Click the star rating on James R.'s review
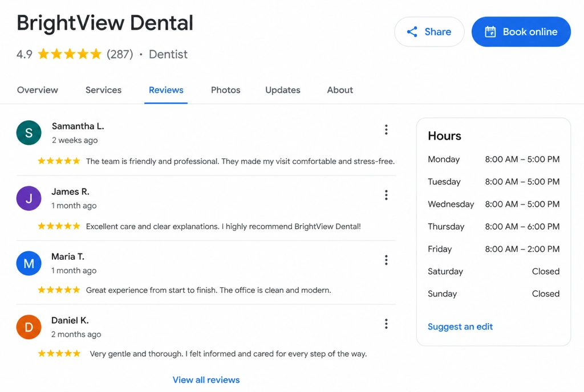584x392 pixels. tap(59, 226)
